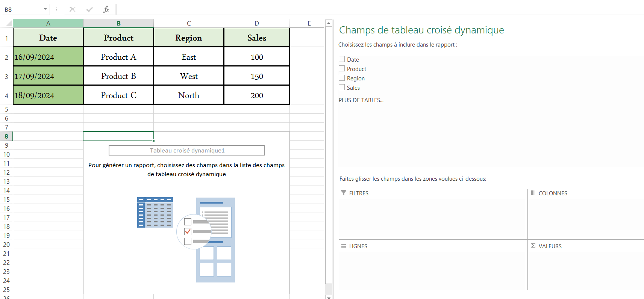644x299 pixels.
Task: Click the PLUS DE TABLES... link
Action: tap(361, 100)
